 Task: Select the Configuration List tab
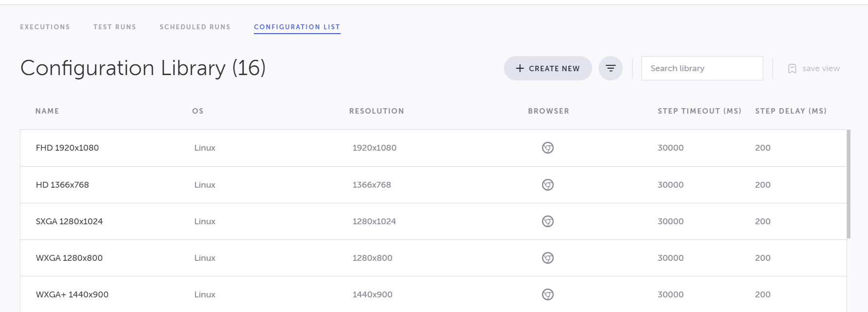297,27
